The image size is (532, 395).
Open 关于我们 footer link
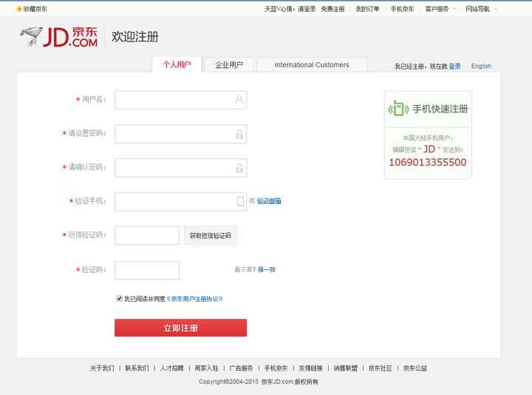coord(102,368)
